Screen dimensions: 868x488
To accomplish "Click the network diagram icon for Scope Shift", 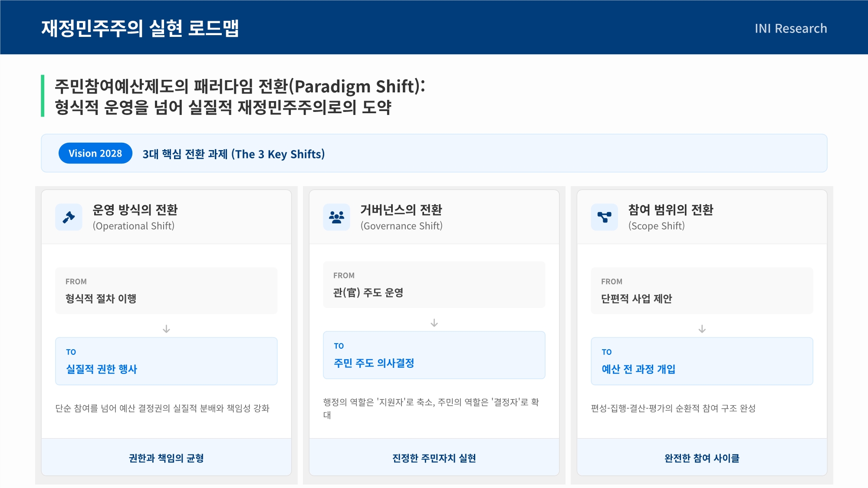I will [x=604, y=217].
